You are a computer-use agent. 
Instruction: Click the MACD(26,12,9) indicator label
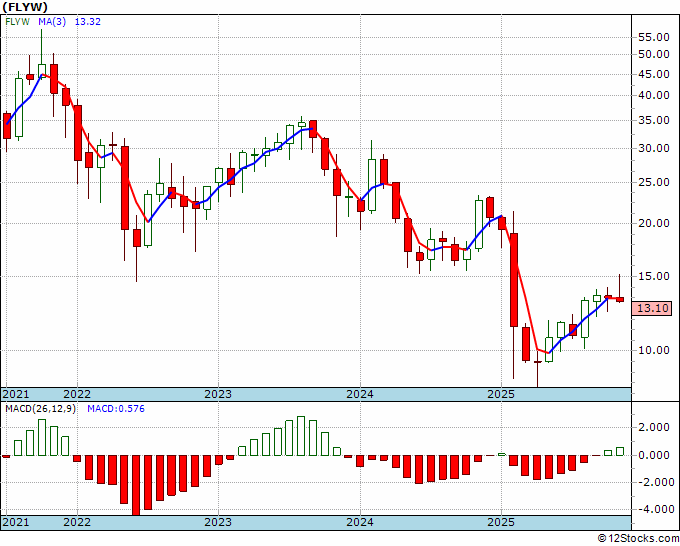tap(40, 409)
